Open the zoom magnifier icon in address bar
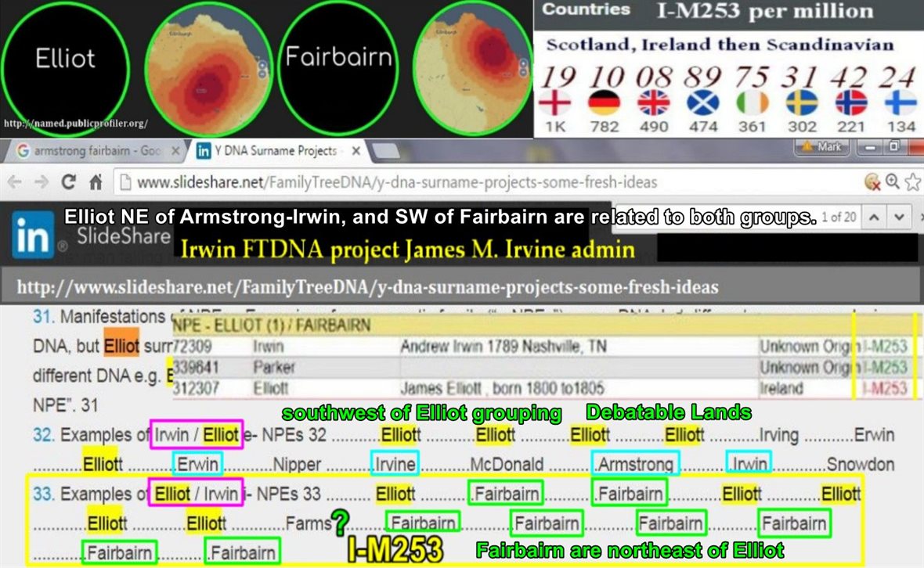Image resolution: width=924 pixels, height=568 pixels. click(x=893, y=182)
